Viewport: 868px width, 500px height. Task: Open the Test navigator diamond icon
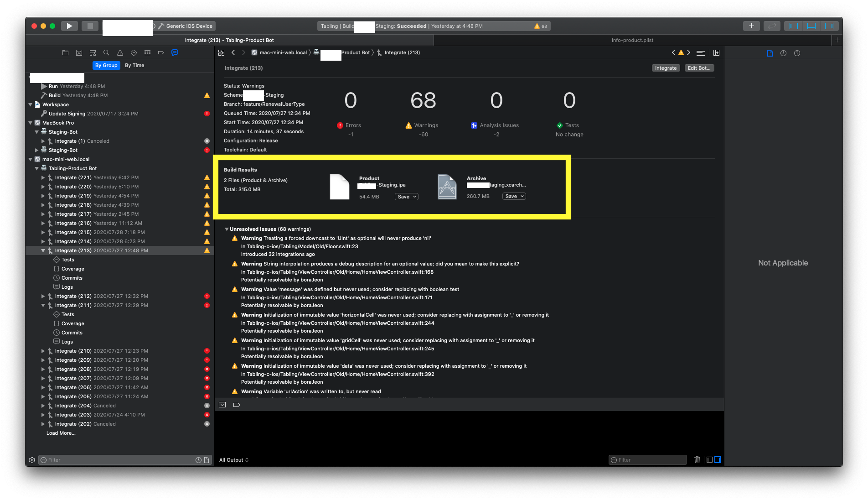tap(134, 53)
